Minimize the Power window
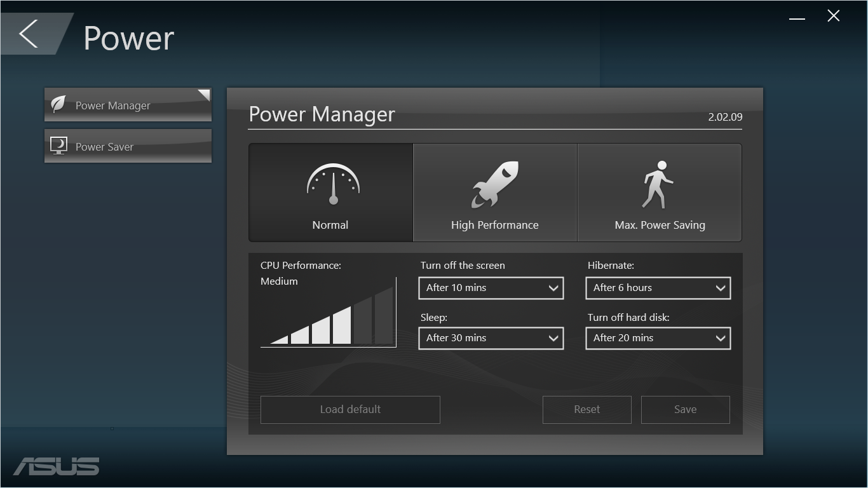 point(797,18)
